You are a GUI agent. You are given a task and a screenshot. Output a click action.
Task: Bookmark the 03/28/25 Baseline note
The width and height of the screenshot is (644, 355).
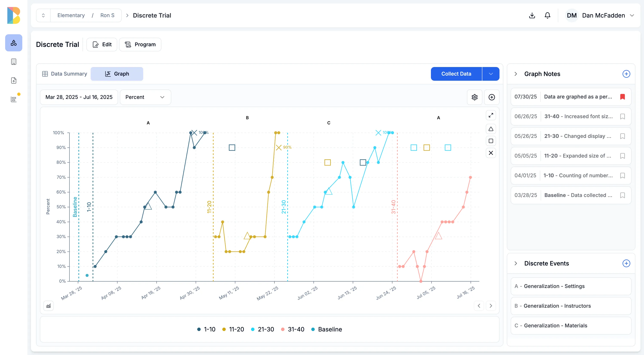[623, 195]
